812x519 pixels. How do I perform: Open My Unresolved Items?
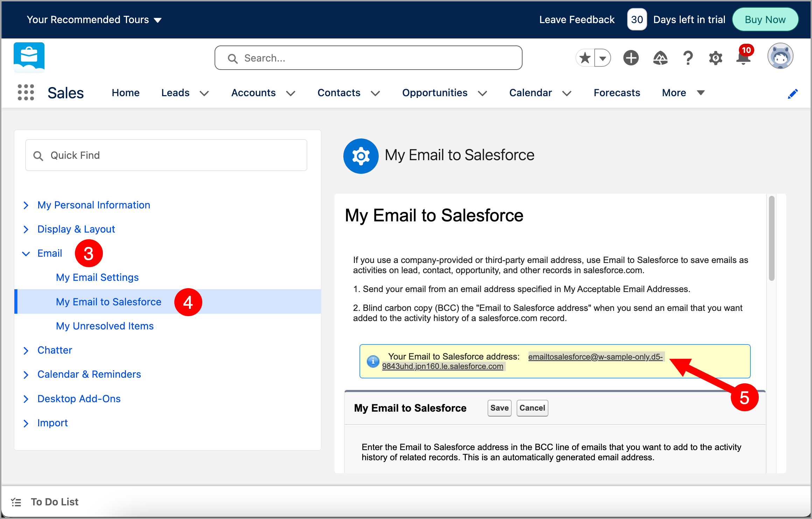click(105, 326)
